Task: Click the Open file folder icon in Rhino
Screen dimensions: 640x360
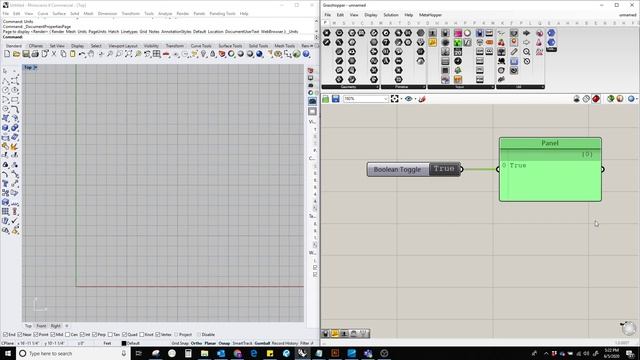Action: (16, 54)
